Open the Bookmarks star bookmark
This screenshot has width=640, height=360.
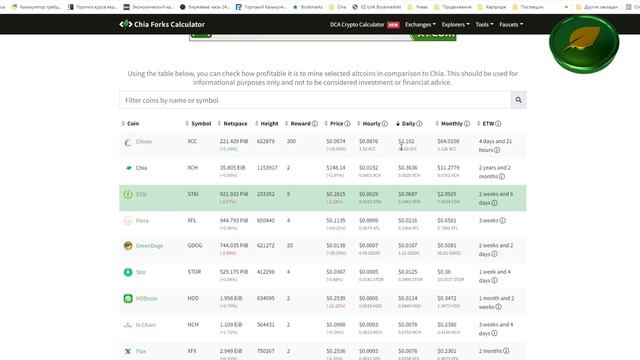(x=308, y=7)
